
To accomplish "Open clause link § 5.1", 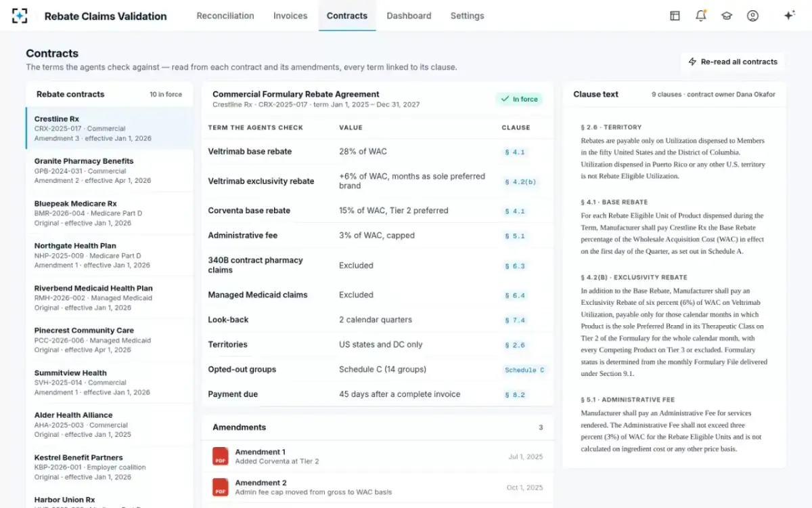I will 515,236.
